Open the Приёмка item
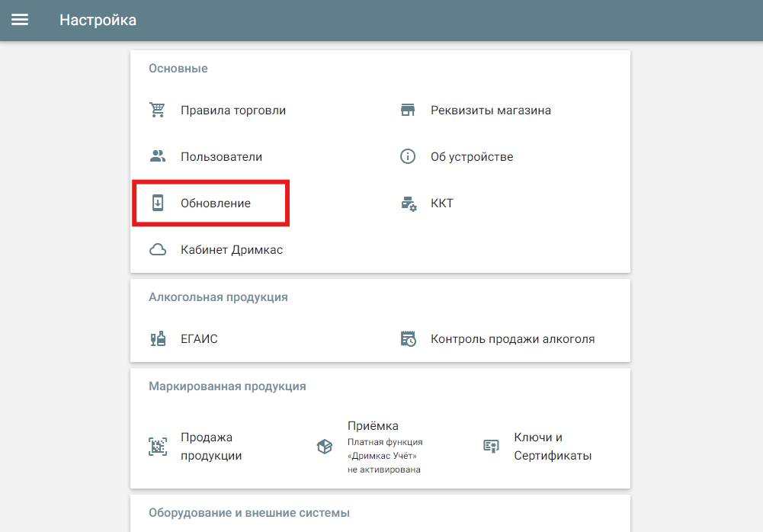The image size is (763, 532). 373,425
